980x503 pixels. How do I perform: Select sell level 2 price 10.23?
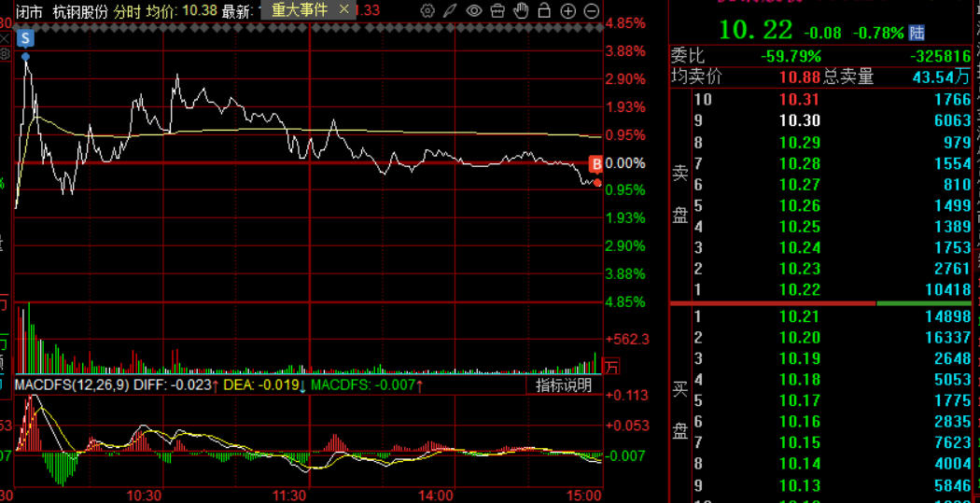tap(799, 270)
